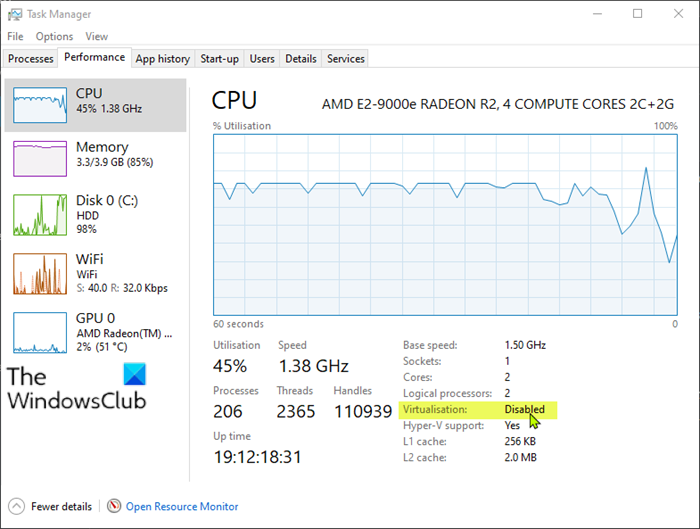Switch to the Services tab
This screenshot has height=529, width=700.
click(346, 59)
